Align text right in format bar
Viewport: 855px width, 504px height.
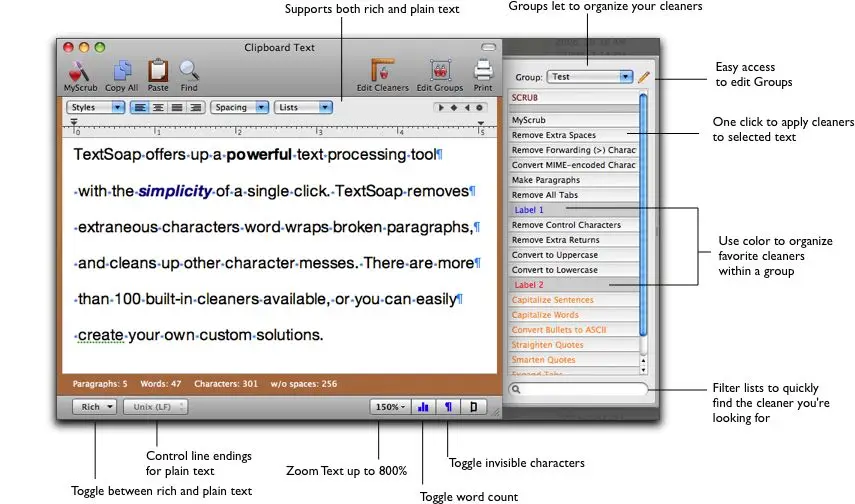195,107
